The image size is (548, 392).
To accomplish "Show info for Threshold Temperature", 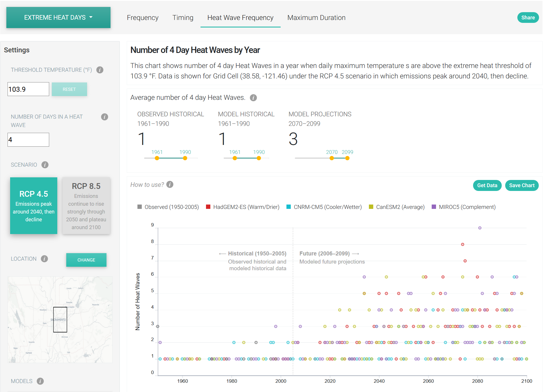I will [100, 70].
